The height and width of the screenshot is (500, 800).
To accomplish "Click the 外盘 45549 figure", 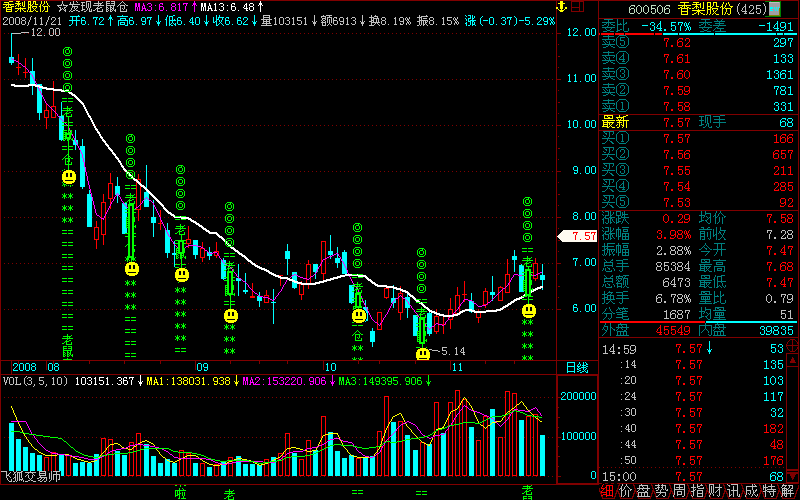I will pyautogui.click(x=673, y=331).
